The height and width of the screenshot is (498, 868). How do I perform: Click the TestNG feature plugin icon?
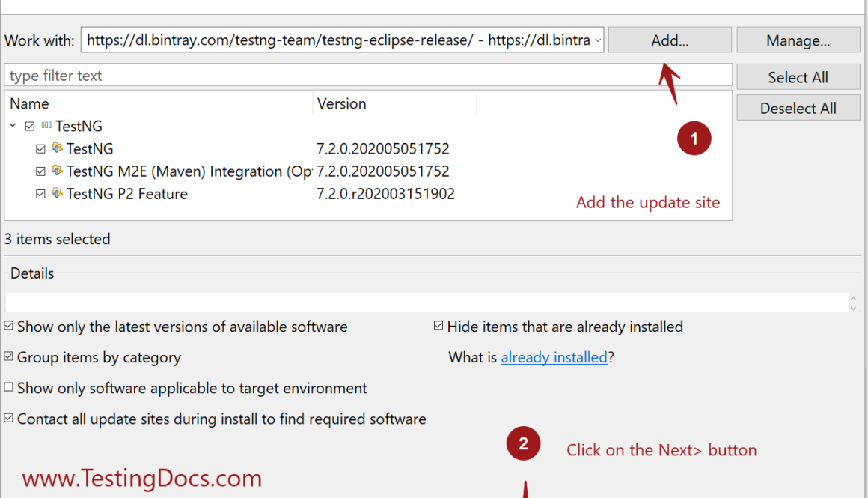coord(58,148)
